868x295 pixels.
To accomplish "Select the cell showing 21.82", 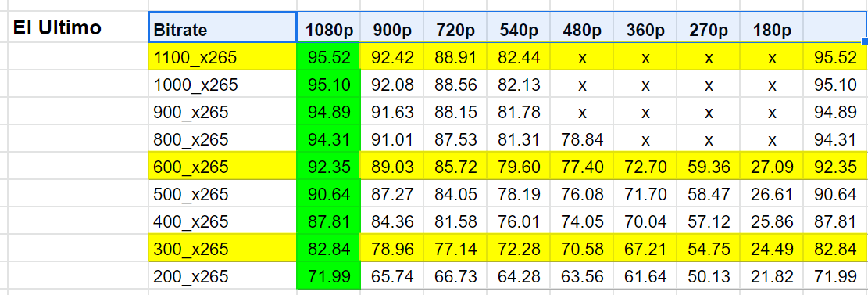I will coord(772,275).
